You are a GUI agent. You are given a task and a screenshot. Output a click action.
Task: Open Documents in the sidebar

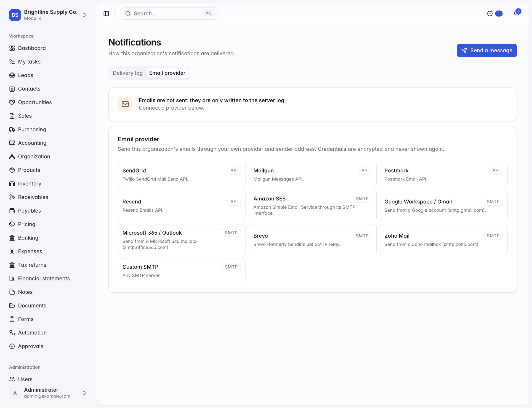(48, 305)
